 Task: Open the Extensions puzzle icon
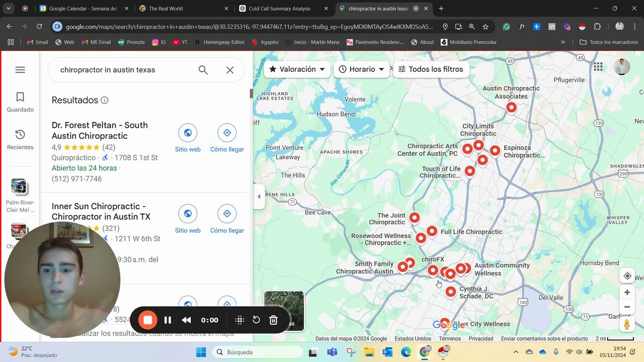pyautogui.click(x=598, y=27)
